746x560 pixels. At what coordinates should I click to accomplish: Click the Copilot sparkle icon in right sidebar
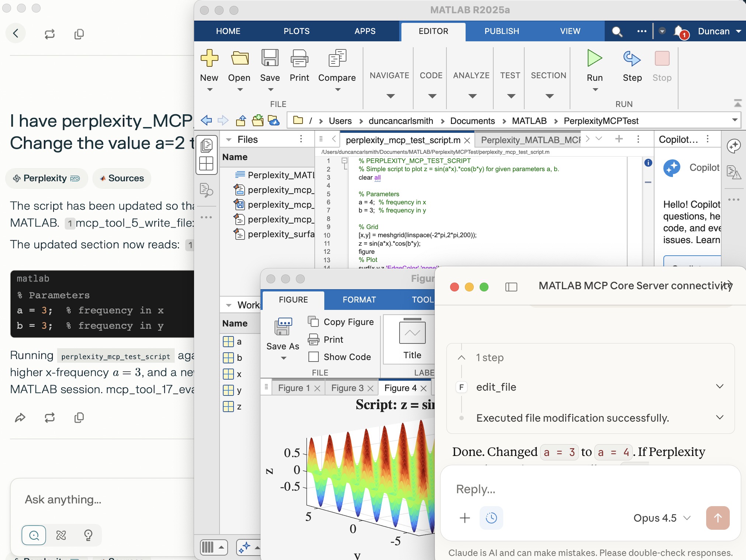coord(733,146)
